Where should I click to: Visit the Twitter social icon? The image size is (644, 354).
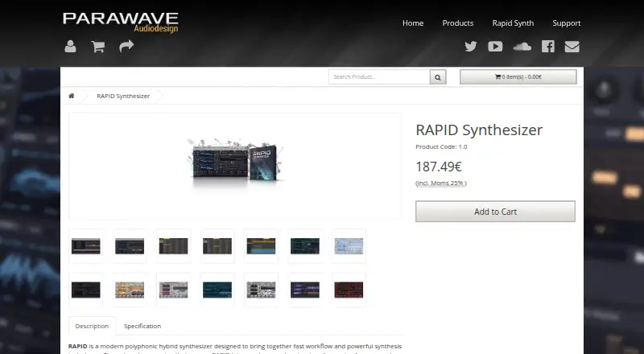[471, 47]
